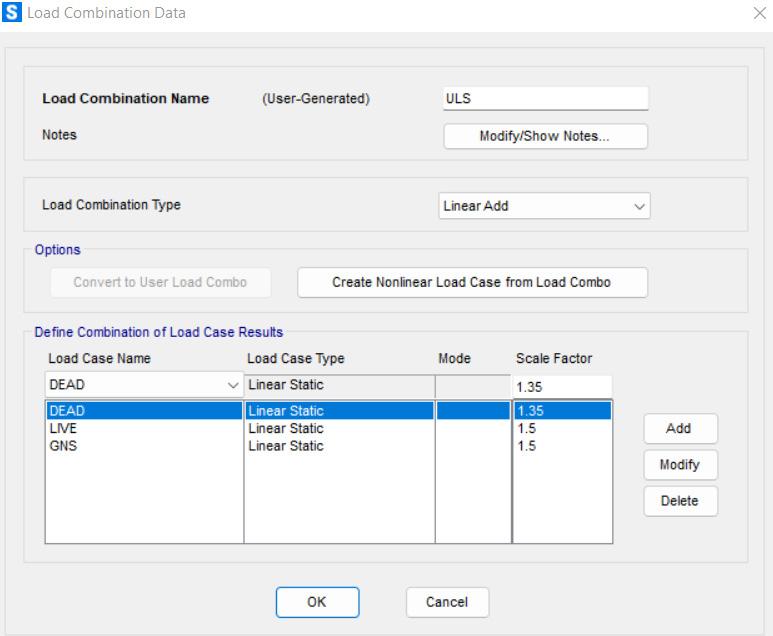The height and width of the screenshot is (636, 773).
Task: Click the Modify button
Action: tap(680, 465)
